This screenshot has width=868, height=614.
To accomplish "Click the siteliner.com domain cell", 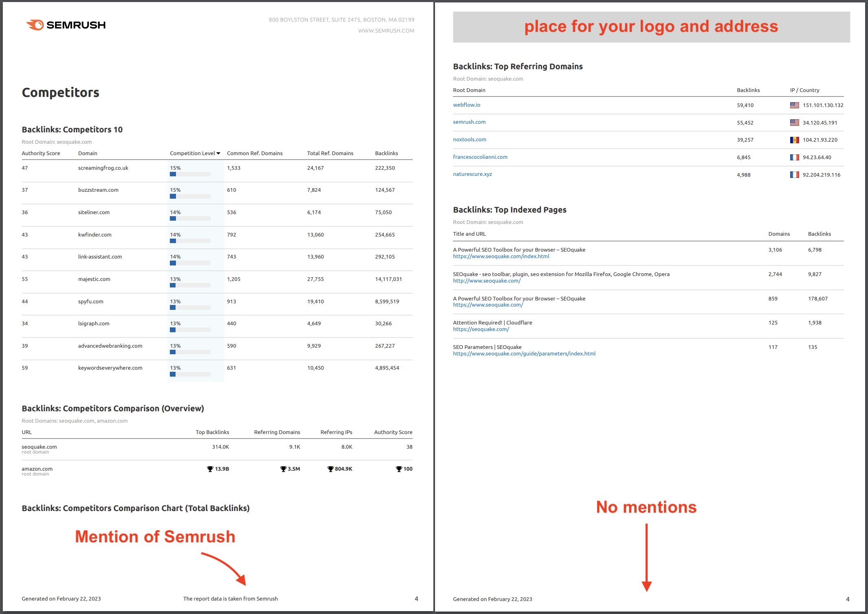I will coord(94,212).
